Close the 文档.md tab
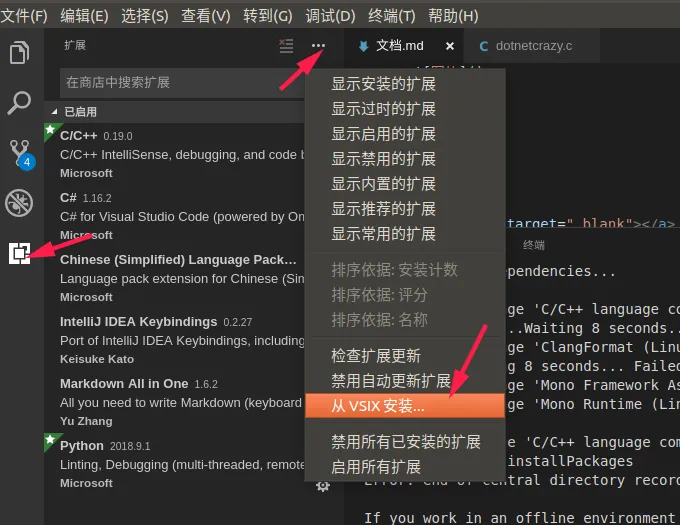 [x=450, y=46]
